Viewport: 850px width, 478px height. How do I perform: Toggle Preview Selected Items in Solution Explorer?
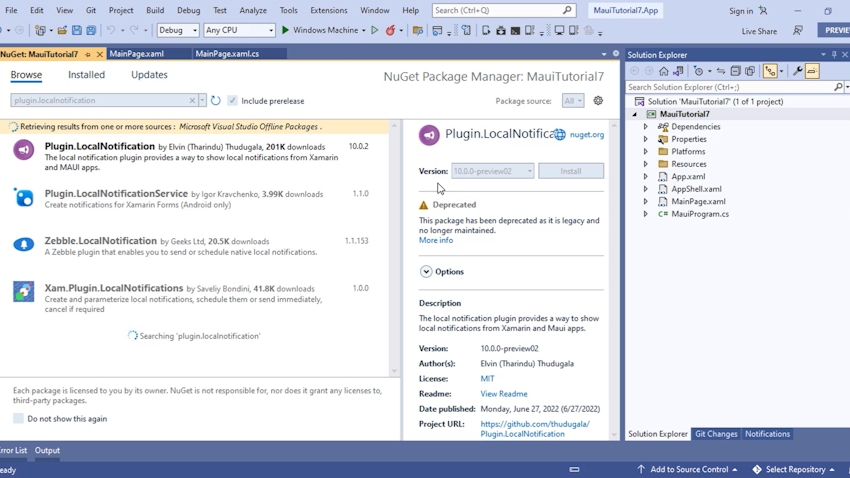click(812, 71)
